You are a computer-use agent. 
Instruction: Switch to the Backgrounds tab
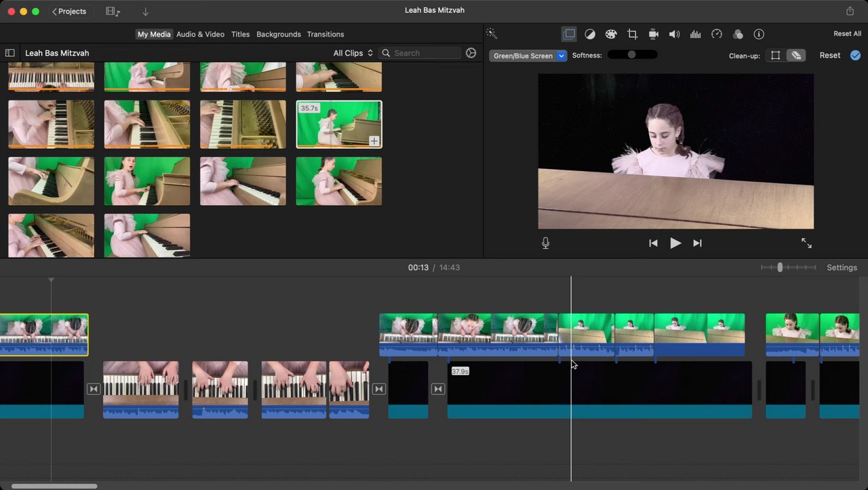[x=278, y=34]
